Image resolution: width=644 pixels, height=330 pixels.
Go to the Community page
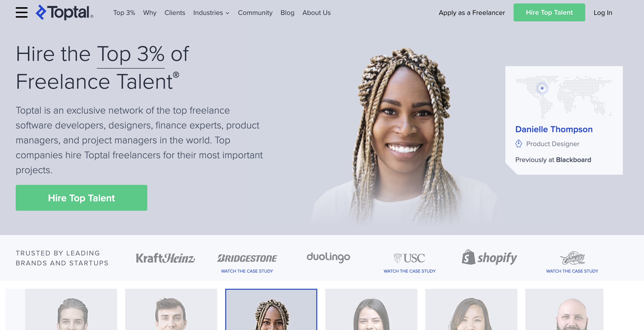coord(255,13)
